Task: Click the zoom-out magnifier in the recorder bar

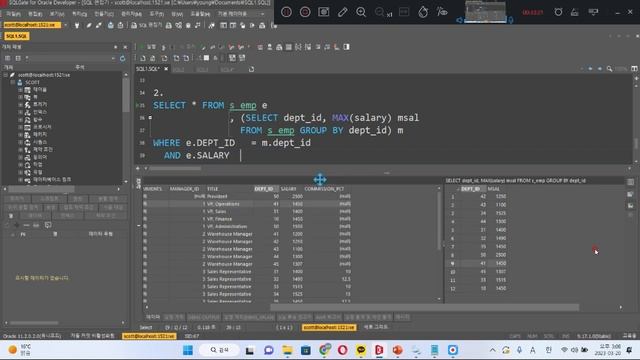Action: click(380, 12)
